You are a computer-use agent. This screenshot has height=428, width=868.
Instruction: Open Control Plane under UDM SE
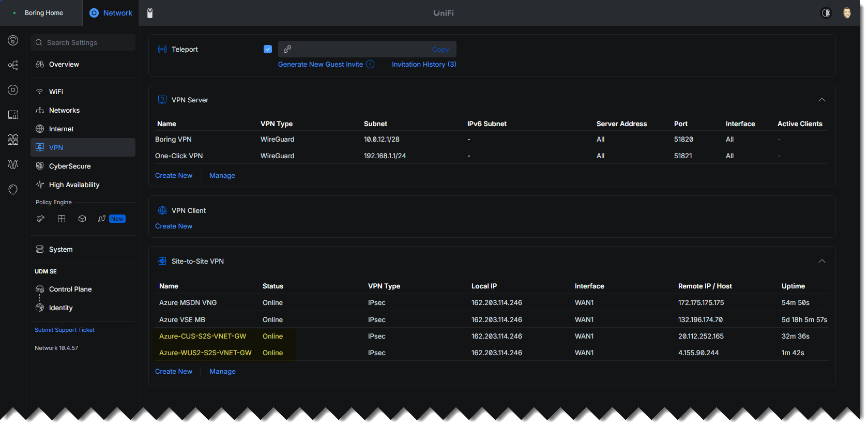click(83, 289)
